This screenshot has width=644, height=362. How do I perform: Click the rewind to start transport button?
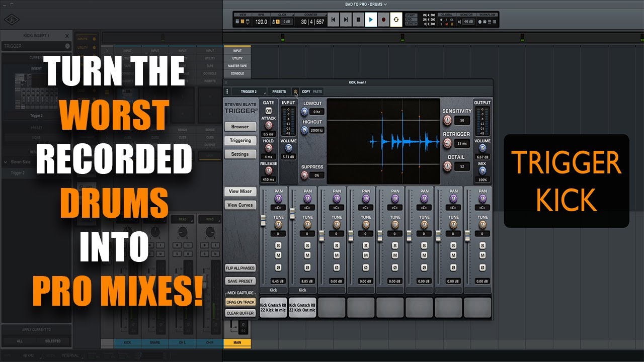tap(333, 20)
